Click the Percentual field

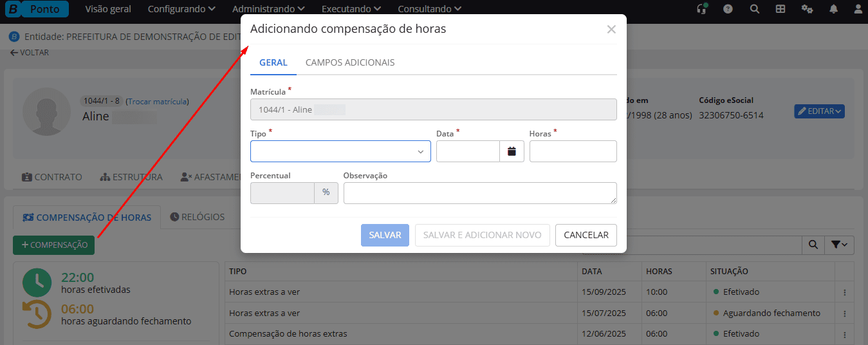click(x=282, y=193)
